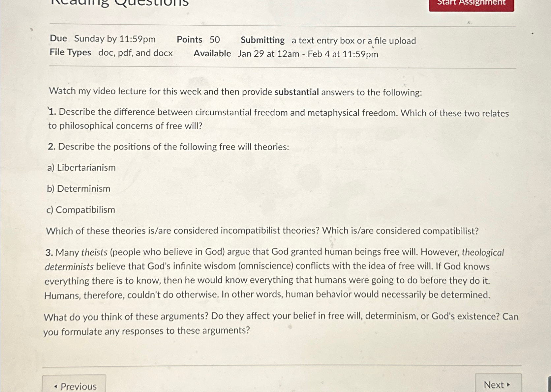Click the Reading Questions page title
Image resolution: width=551 pixels, height=392 pixels.
tap(119, 3)
